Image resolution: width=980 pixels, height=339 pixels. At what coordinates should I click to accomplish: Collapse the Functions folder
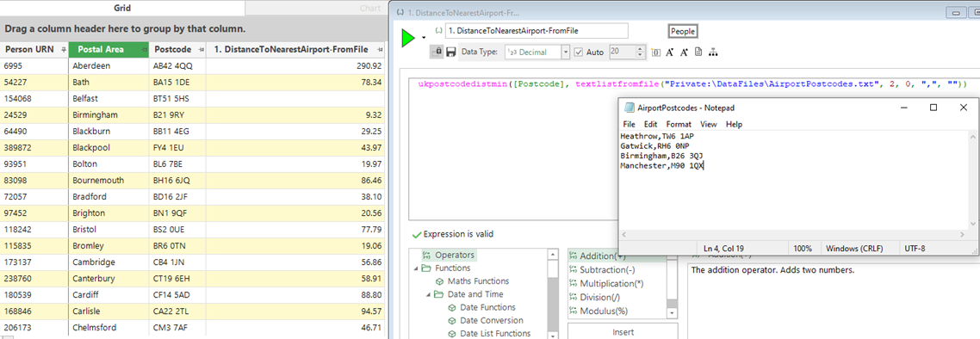click(416, 268)
